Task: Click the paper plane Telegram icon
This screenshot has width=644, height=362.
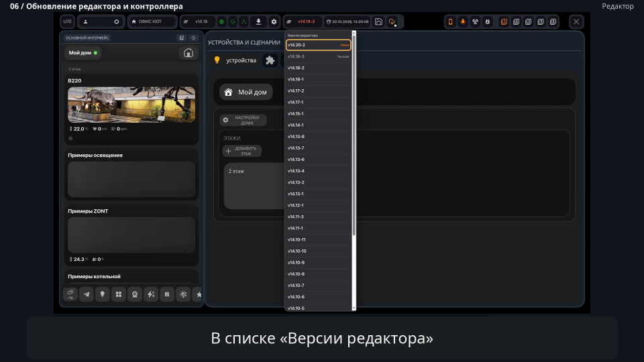Action: point(87,294)
